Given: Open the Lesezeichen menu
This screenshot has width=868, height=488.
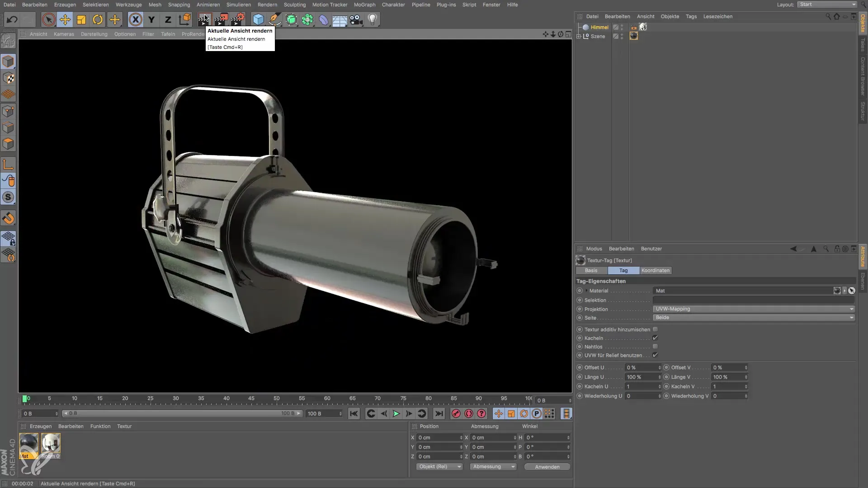Looking at the screenshot, I should pos(717,16).
